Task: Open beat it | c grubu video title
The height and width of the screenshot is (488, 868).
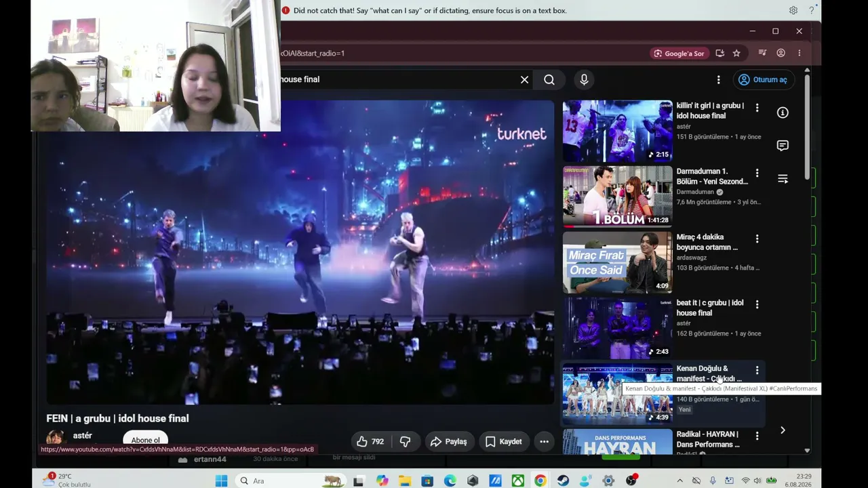Action: 710,308
